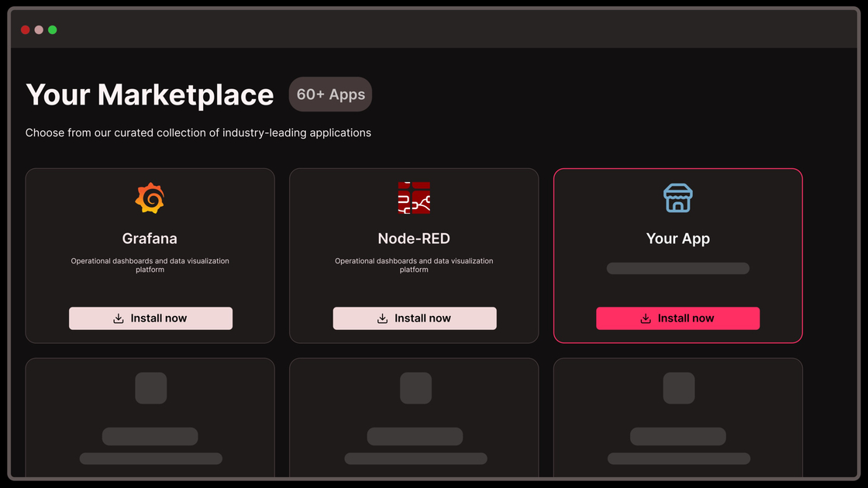The width and height of the screenshot is (868, 488).
Task: Click the Grafana flame logo icon
Action: (x=150, y=197)
